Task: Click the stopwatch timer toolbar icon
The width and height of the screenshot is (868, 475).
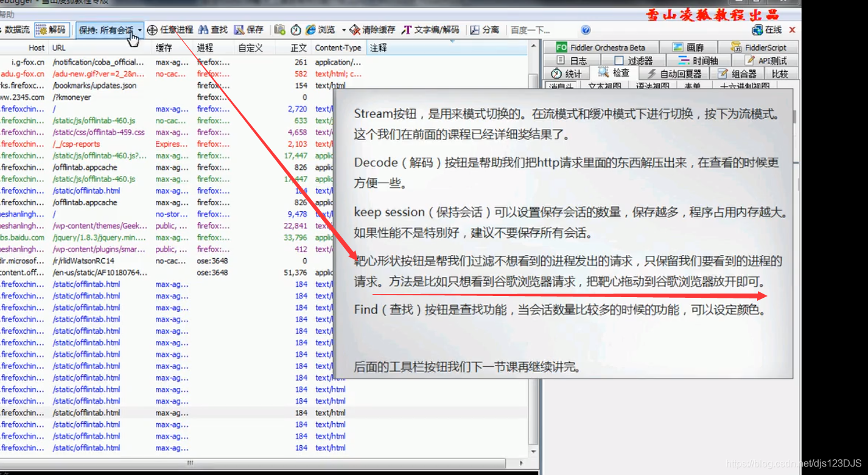Action: [x=296, y=29]
